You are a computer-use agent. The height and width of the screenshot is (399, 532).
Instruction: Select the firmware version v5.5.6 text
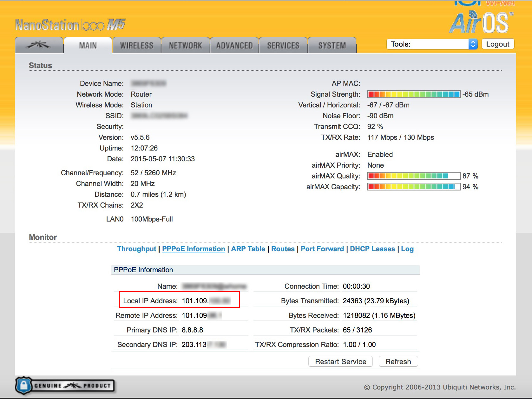tap(140, 137)
